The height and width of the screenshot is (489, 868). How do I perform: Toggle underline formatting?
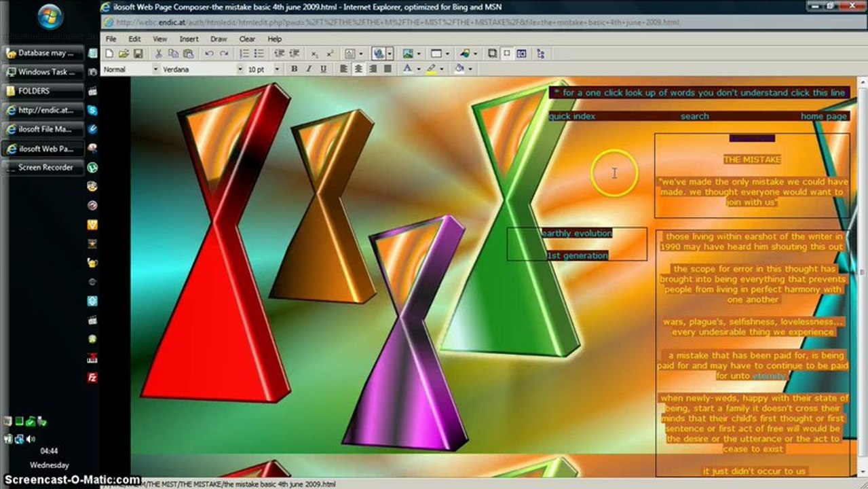[x=323, y=69]
